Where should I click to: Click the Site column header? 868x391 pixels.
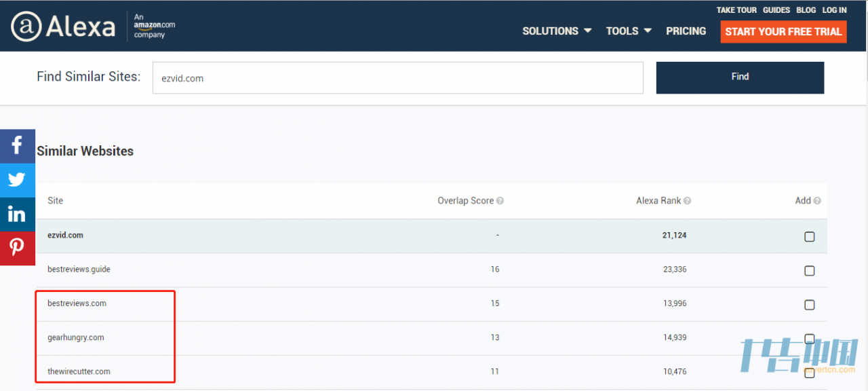coord(55,201)
